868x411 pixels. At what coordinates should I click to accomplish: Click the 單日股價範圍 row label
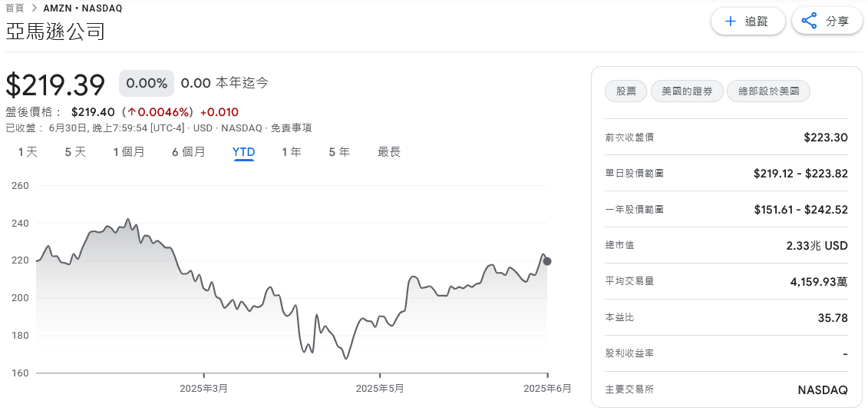point(635,174)
